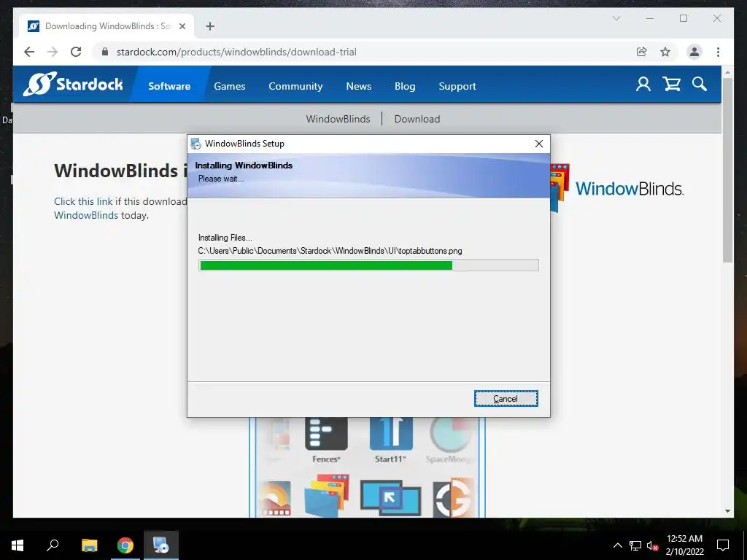Open File Explorer from the taskbar
The image size is (747, 560).
coord(89,545)
